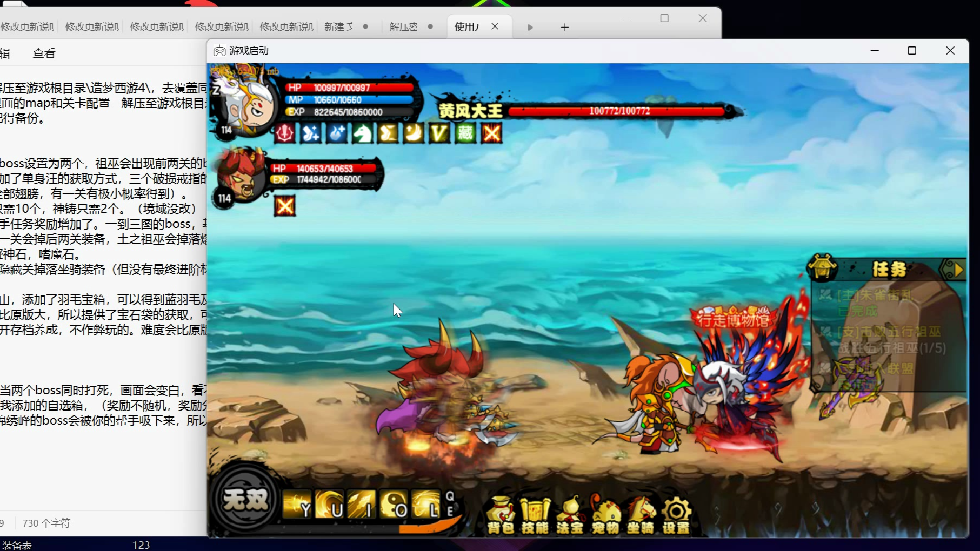Click the 任务 quest panel title
The width and height of the screenshot is (980, 551).
[x=889, y=269]
